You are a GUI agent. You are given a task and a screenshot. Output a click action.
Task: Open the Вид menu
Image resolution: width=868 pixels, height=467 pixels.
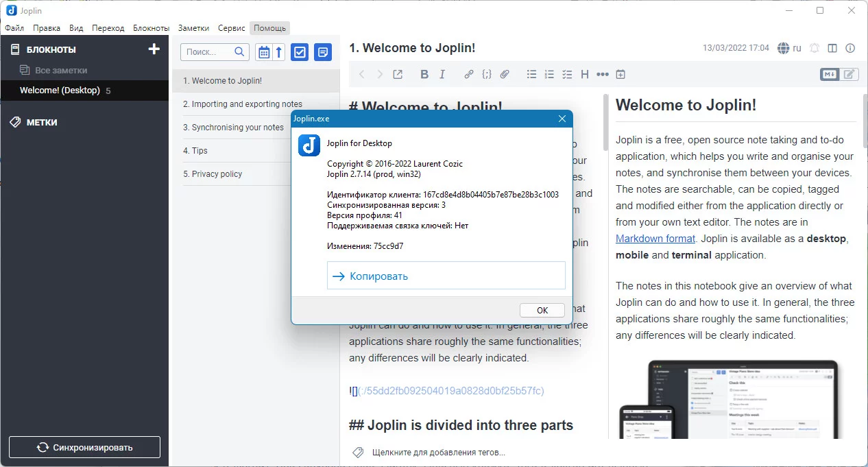[x=76, y=28]
